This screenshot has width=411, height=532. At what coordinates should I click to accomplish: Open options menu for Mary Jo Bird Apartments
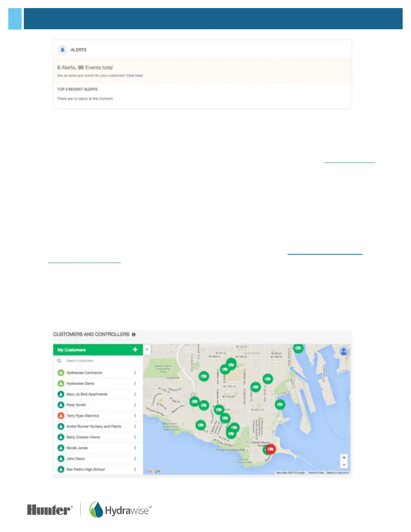pyautogui.click(x=135, y=394)
